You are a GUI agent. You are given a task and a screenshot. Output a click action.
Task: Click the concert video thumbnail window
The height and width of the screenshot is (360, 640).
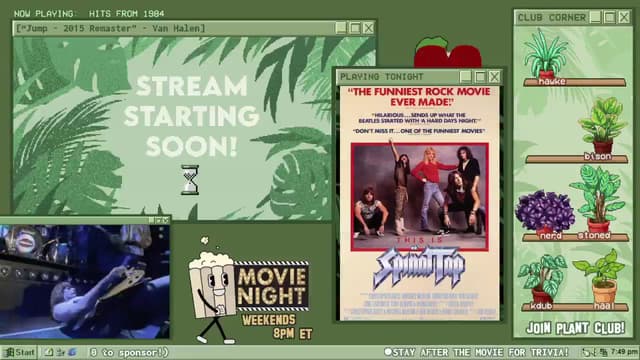(85, 281)
